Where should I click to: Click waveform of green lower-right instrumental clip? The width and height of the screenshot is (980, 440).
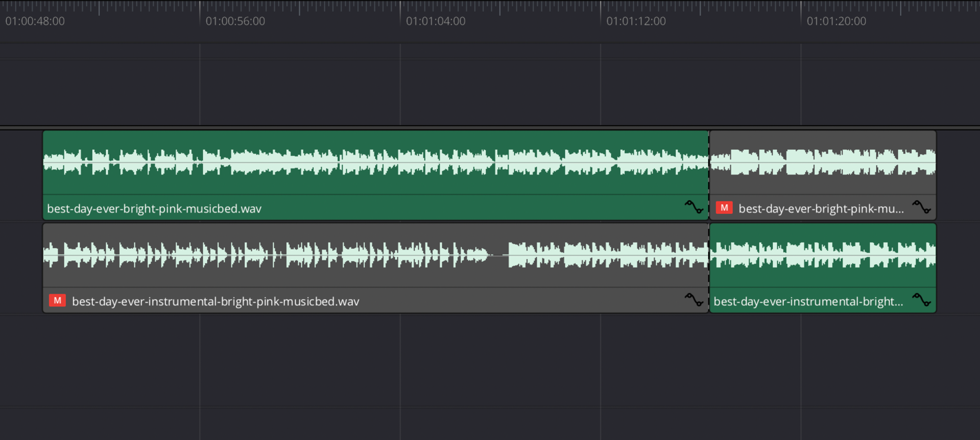click(x=822, y=255)
